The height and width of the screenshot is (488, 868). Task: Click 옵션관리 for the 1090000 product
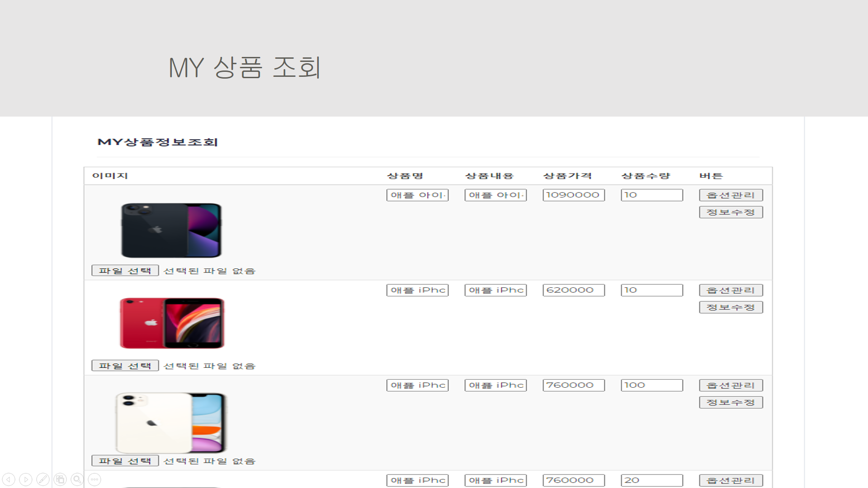coord(731,195)
